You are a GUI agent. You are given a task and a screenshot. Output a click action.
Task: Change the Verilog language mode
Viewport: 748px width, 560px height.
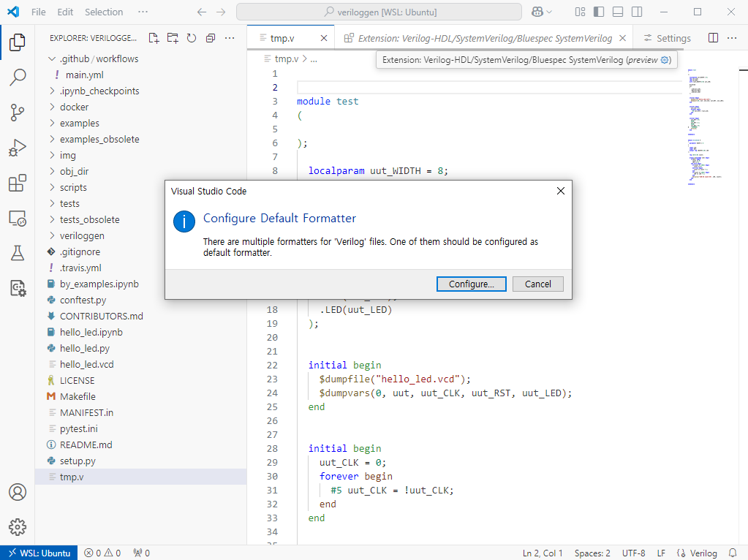tap(703, 553)
